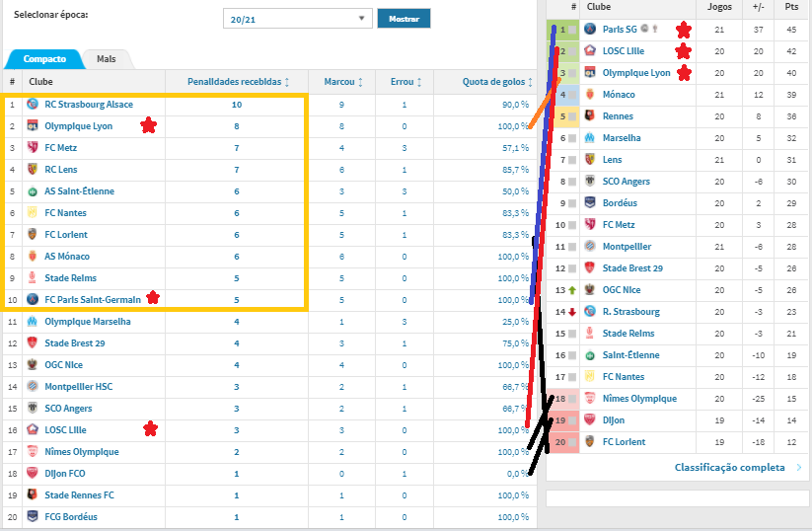
Task: Open SCO Angers link in penalties table
Action: (x=68, y=409)
